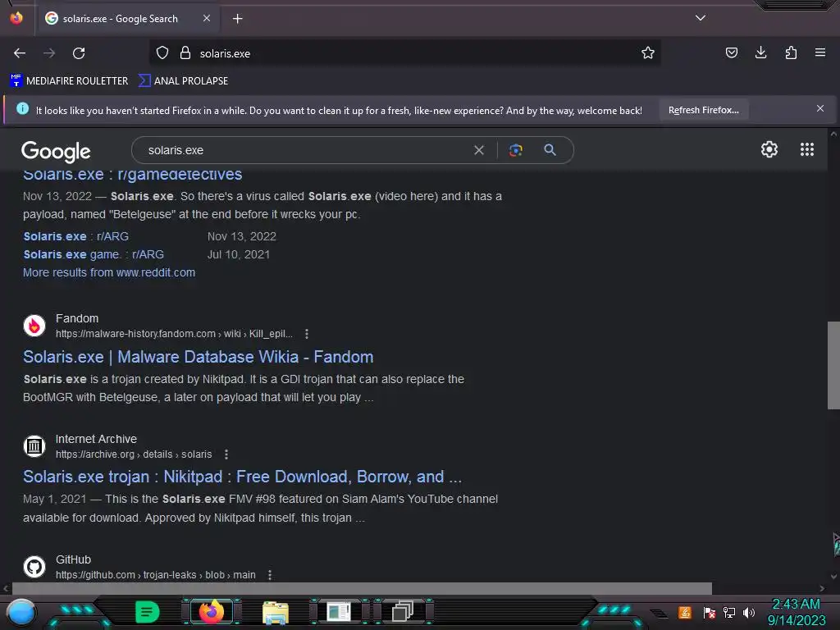Open Solaris.exe : r/ARG sublink
Screen dimensions: 840x630
click(76, 236)
